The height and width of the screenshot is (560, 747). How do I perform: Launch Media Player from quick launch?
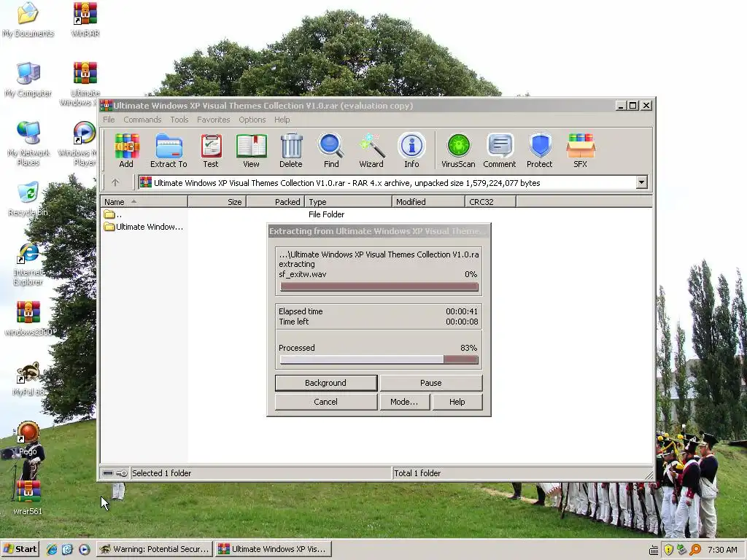click(85, 550)
